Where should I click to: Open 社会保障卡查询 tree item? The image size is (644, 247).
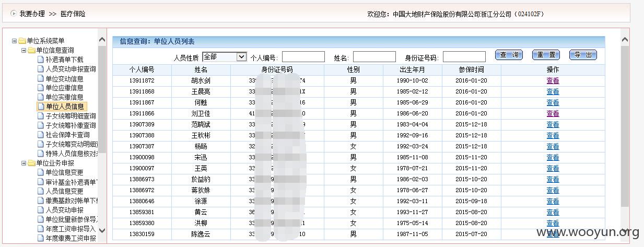[67, 135]
